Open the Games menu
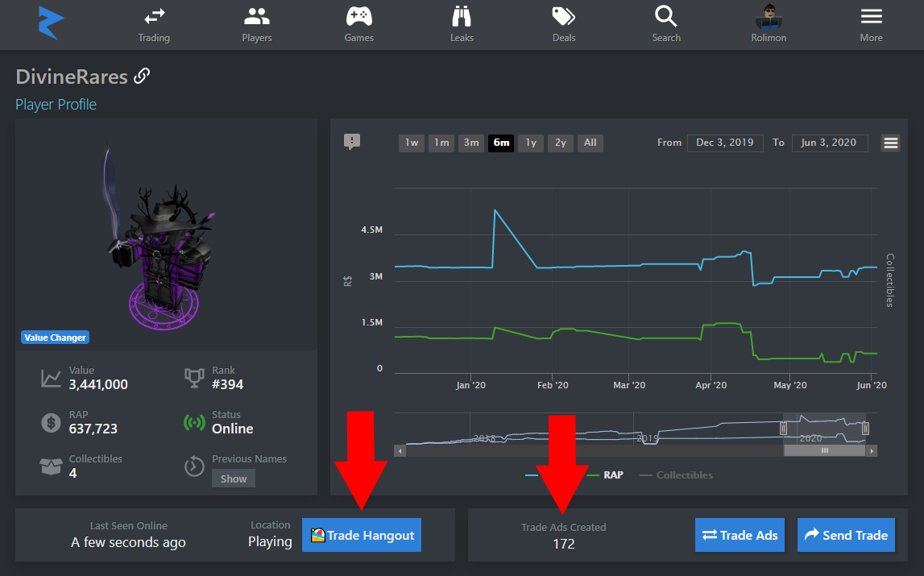Image resolution: width=924 pixels, height=576 pixels. [x=358, y=25]
